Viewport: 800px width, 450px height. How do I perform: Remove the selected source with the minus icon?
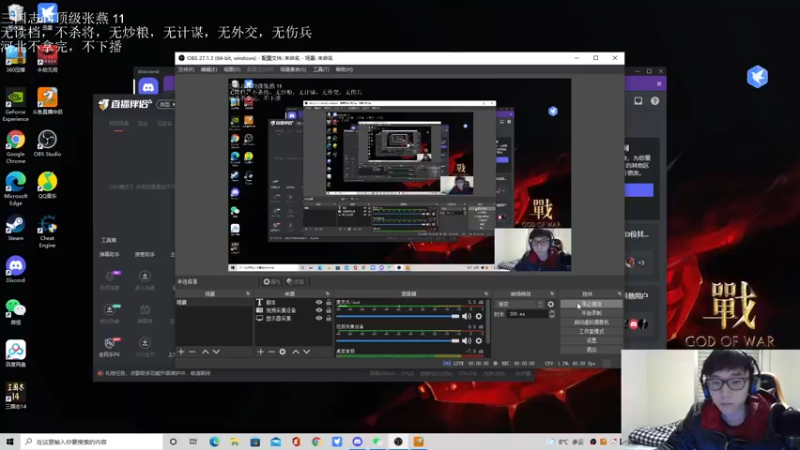(x=271, y=352)
